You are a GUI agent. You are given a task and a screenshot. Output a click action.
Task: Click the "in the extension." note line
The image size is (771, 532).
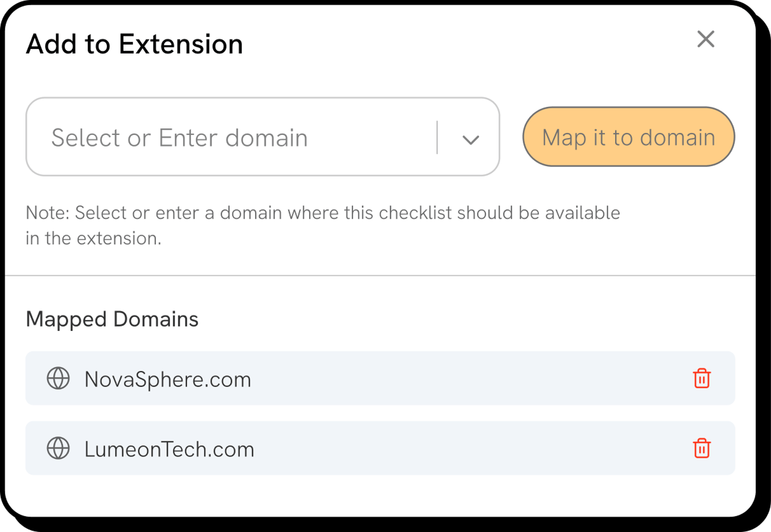(x=93, y=239)
